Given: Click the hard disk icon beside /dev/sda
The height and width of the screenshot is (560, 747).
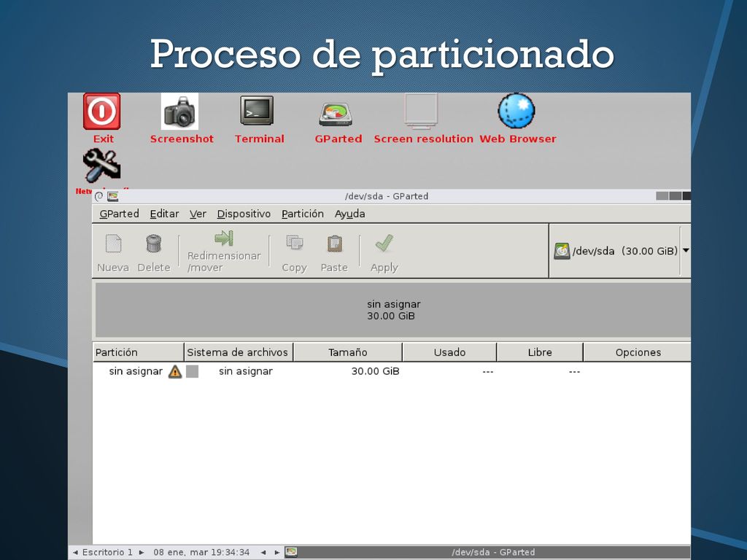Looking at the screenshot, I should pyautogui.click(x=562, y=251).
